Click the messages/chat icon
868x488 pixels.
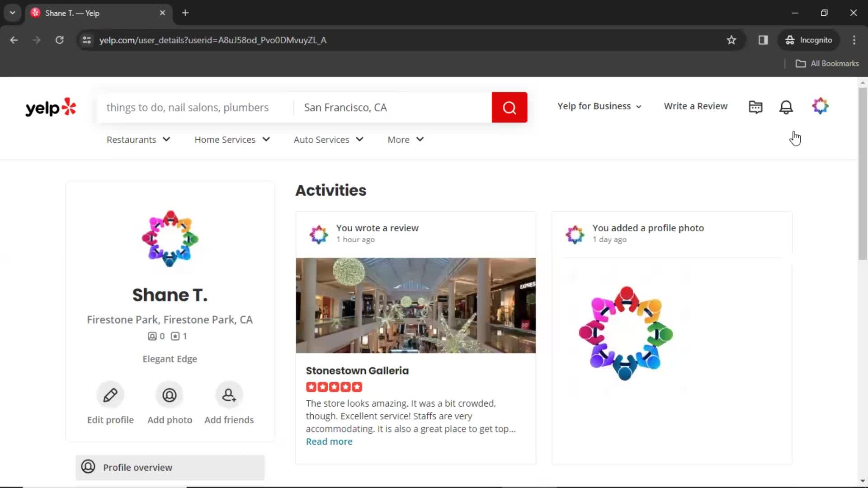pyautogui.click(x=755, y=106)
